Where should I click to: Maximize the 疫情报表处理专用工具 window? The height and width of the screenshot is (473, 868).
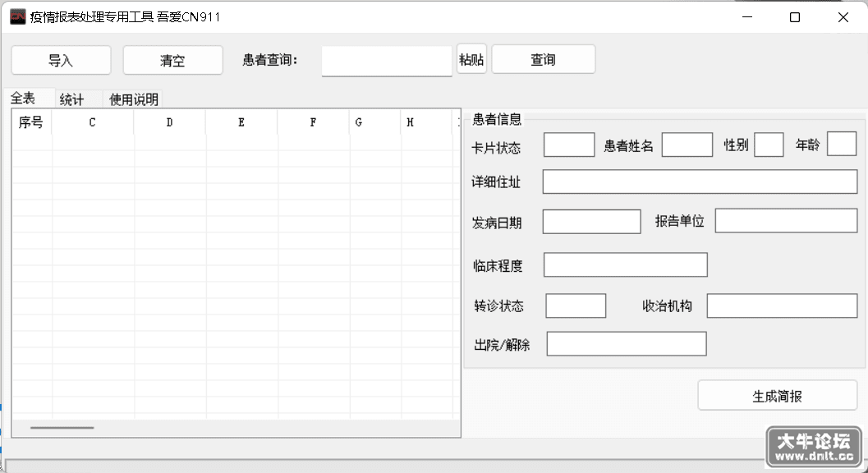click(x=795, y=17)
